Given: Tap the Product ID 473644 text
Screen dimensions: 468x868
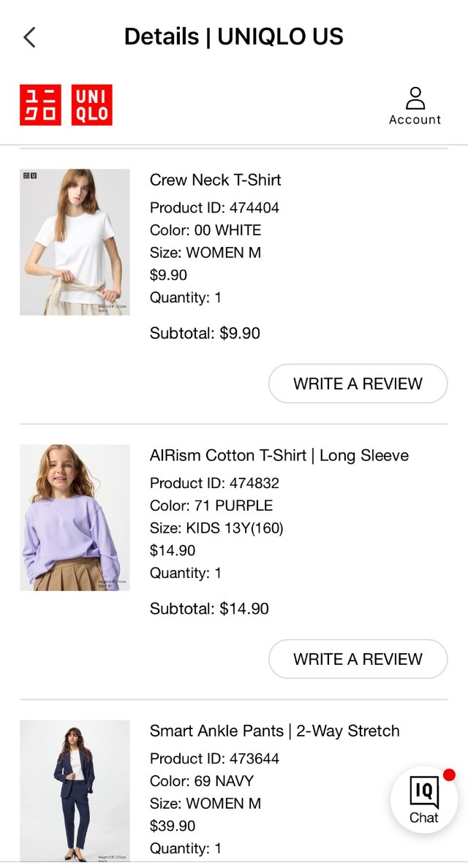Looking at the screenshot, I should click(x=214, y=758).
